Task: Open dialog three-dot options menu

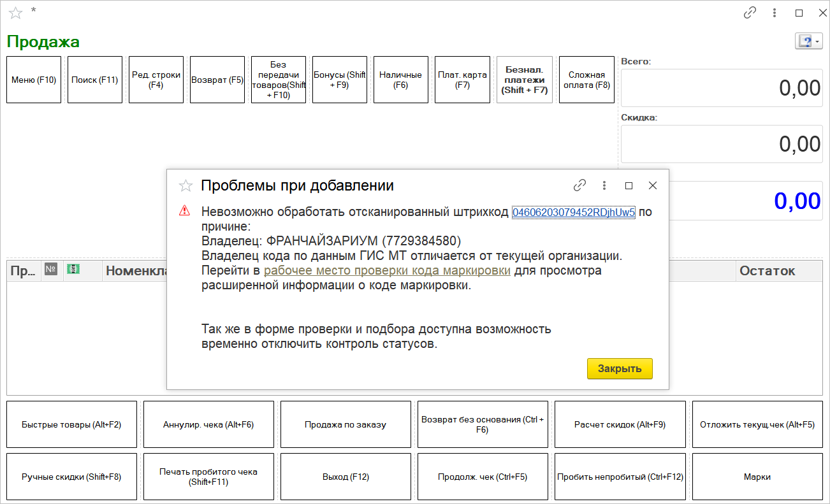Action: pos(604,185)
